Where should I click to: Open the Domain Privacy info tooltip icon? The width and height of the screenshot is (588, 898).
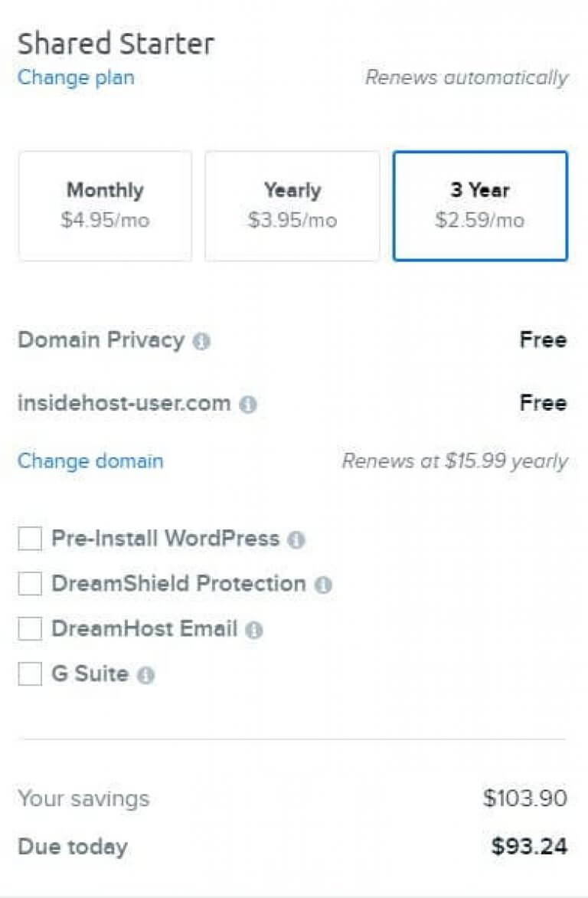tap(201, 341)
